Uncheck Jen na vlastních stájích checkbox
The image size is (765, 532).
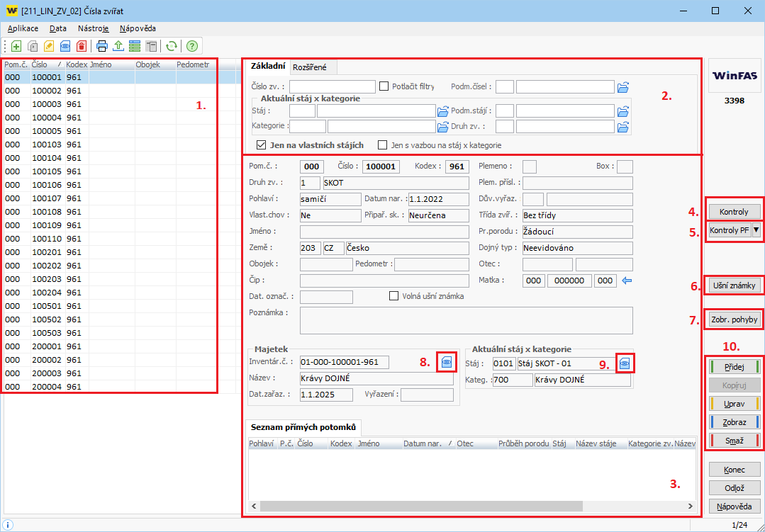[x=261, y=145]
